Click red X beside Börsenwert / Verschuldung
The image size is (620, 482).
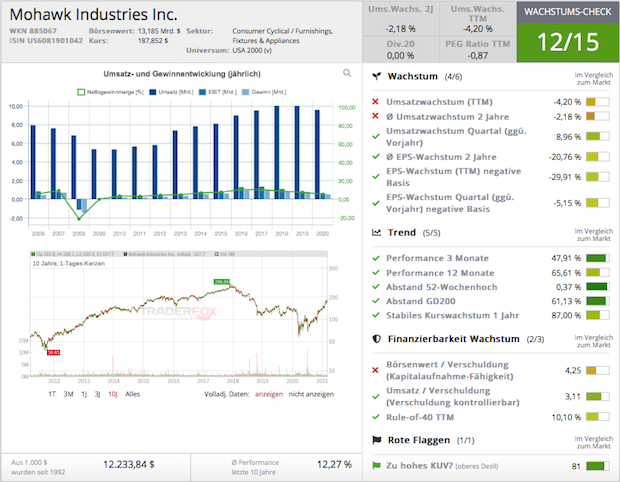pyautogui.click(x=375, y=370)
